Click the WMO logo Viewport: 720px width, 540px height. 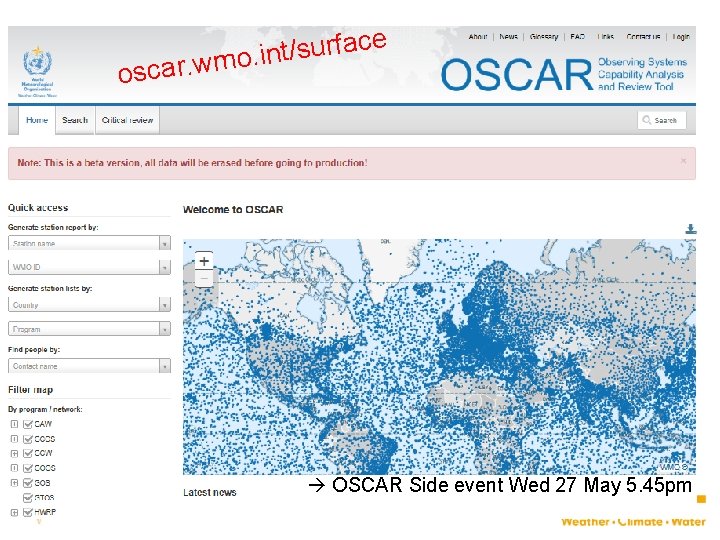click(38, 72)
